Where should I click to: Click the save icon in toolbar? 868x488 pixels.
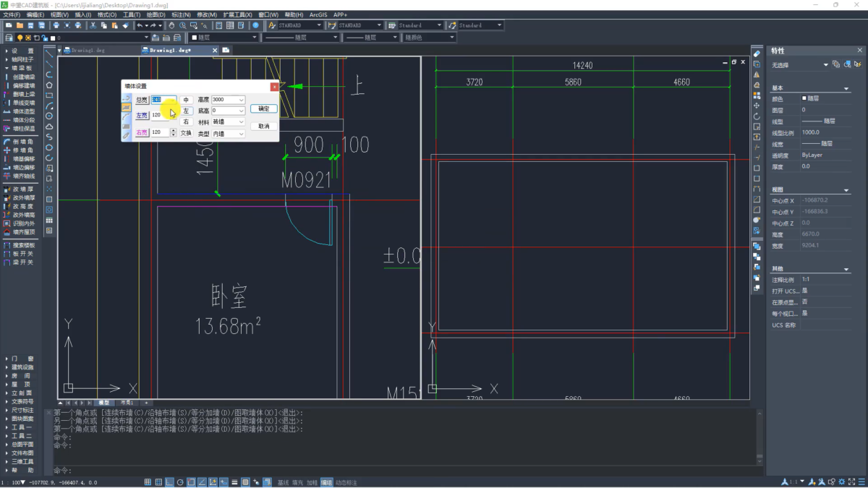coord(31,25)
